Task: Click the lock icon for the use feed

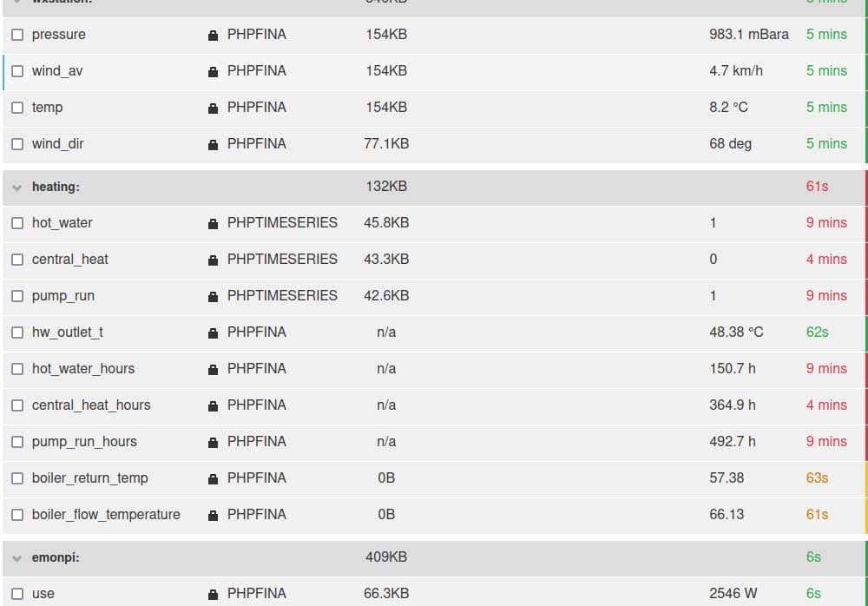Action: click(x=213, y=595)
